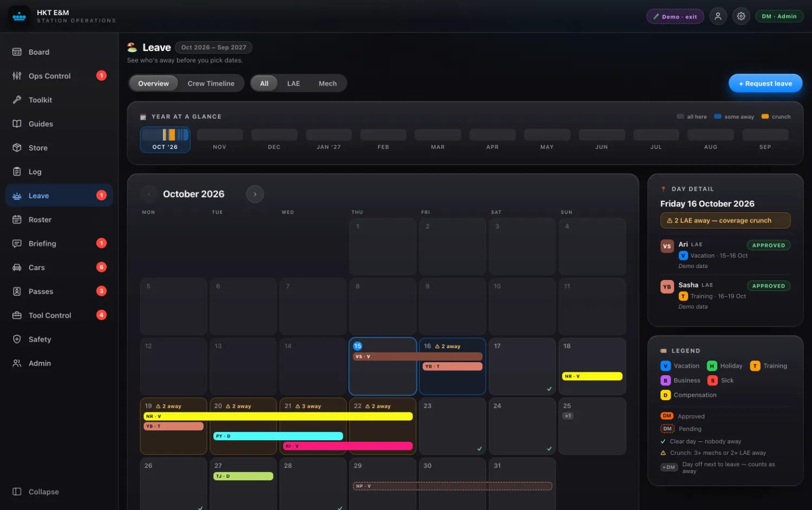Click the Request leave button
This screenshot has width=812, height=510.
point(765,83)
